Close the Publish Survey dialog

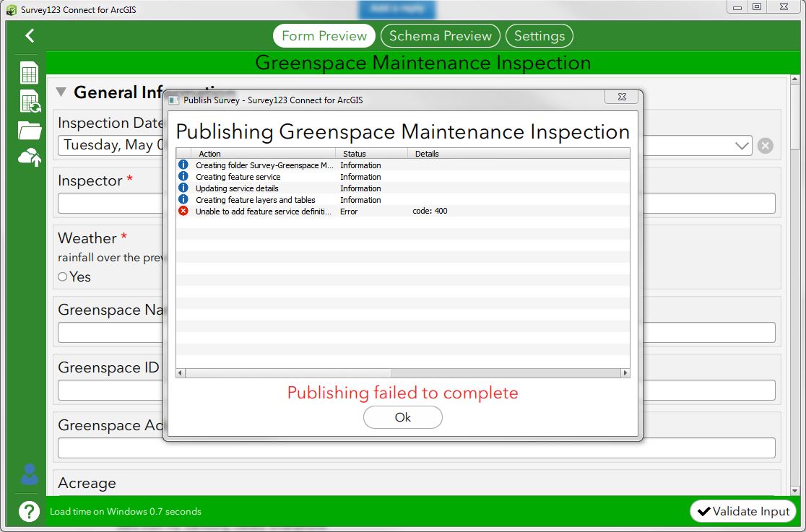click(x=622, y=97)
